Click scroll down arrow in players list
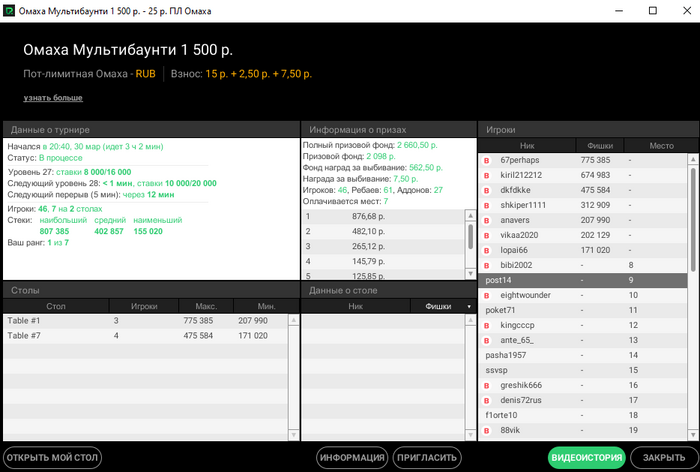This screenshot has height=472, width=700. (x=693, y=434)
